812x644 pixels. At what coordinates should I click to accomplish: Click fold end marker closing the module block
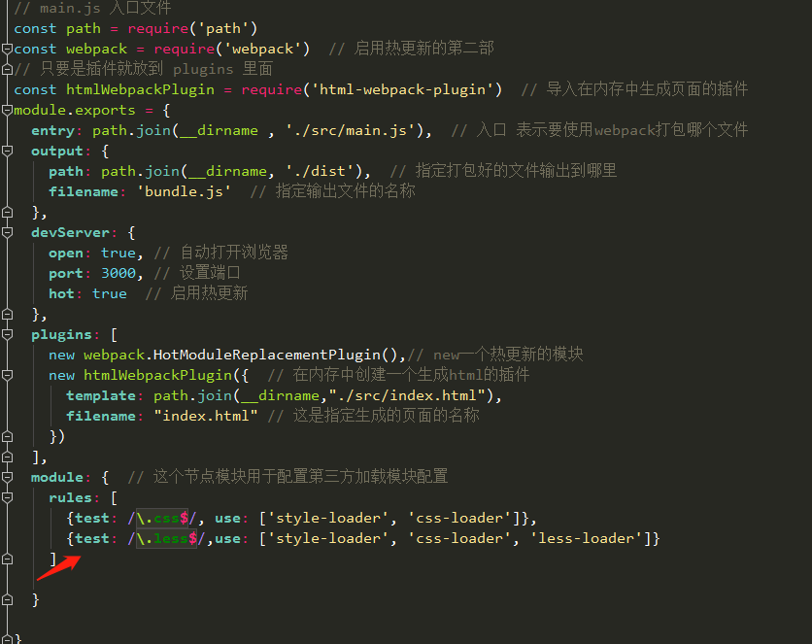pos(7,599)
